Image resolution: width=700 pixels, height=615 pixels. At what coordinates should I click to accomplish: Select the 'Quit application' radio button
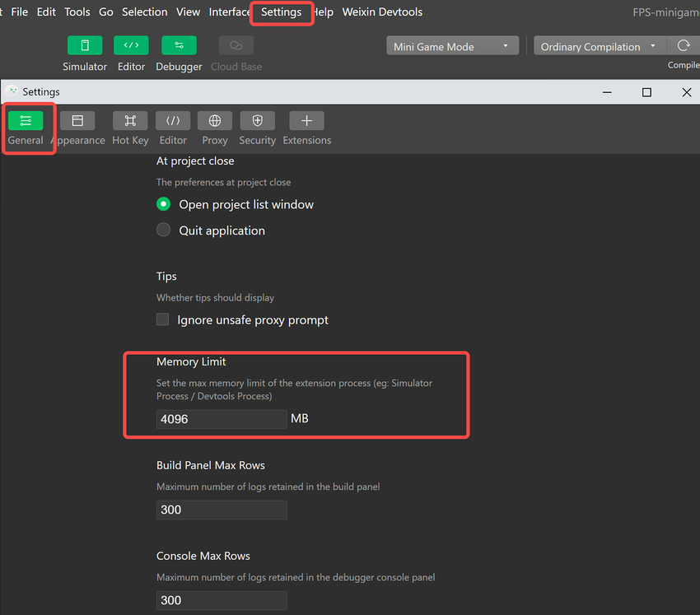pyautogui.click(x=164, y=231)
